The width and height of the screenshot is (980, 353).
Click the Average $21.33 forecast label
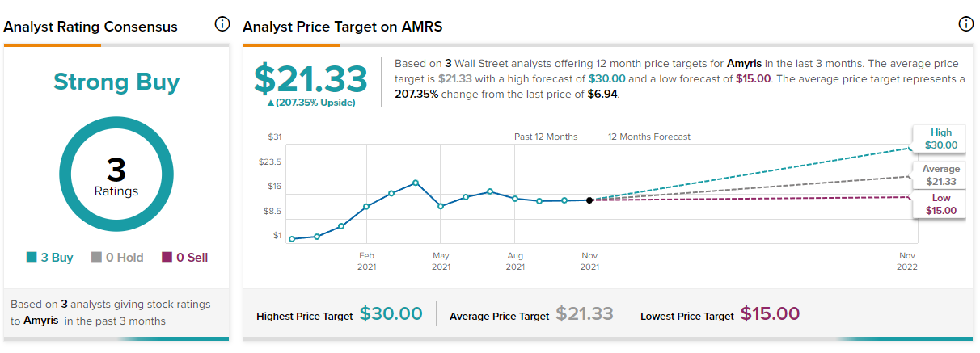[x=940, y=175]
